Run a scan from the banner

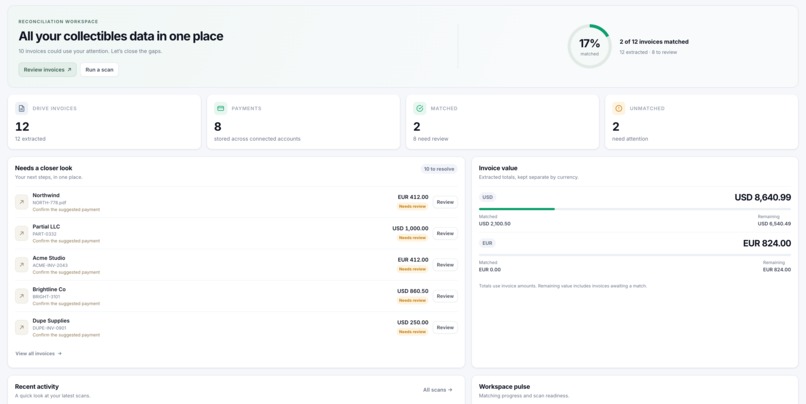(x=99, y=69)
